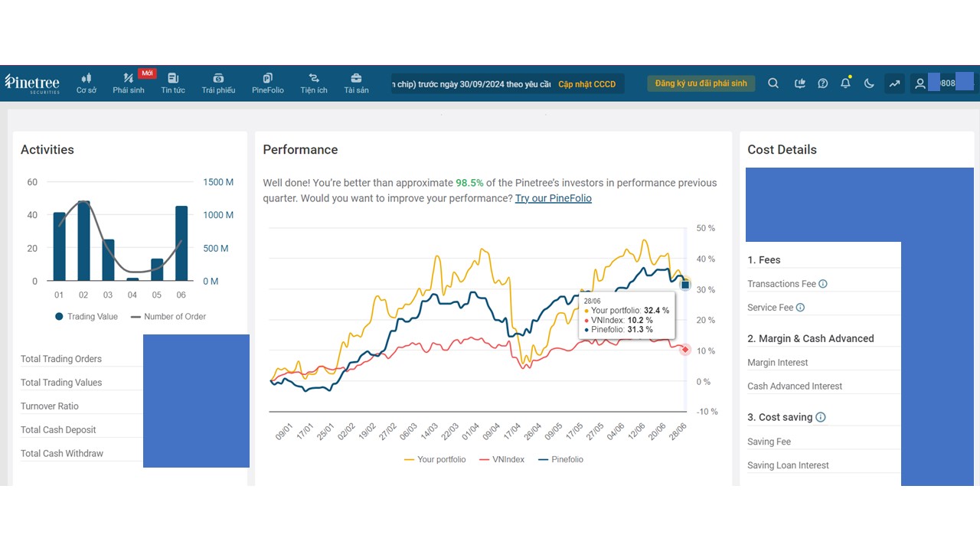Click the performance trend chart icon

(x=894, y=83)
